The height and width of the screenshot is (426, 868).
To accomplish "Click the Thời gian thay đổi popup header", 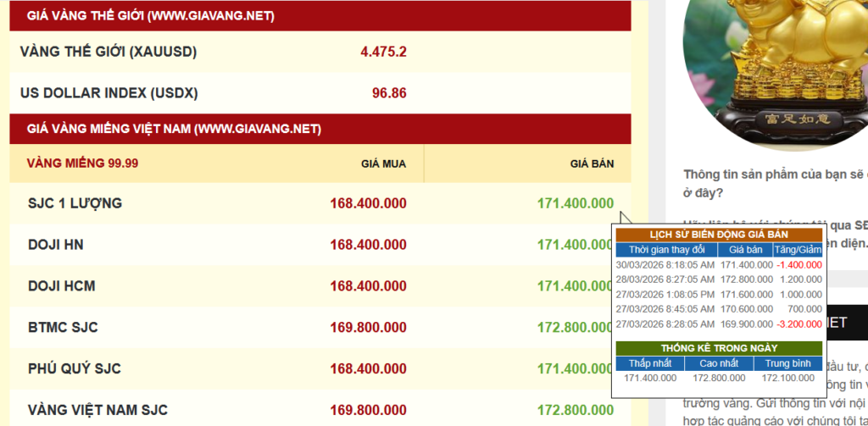I will pos(666,250).
